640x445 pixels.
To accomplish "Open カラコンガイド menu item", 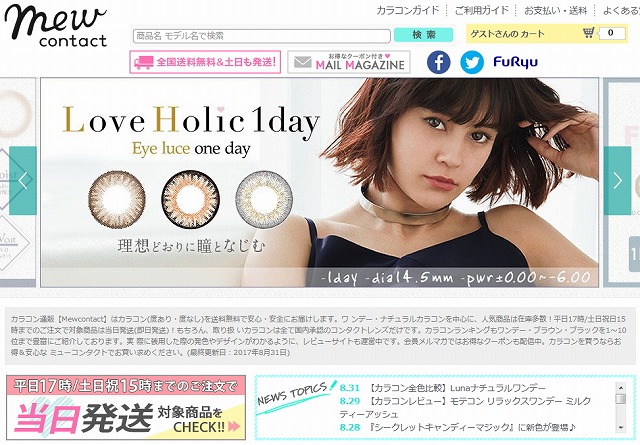I will coord(407,10).
